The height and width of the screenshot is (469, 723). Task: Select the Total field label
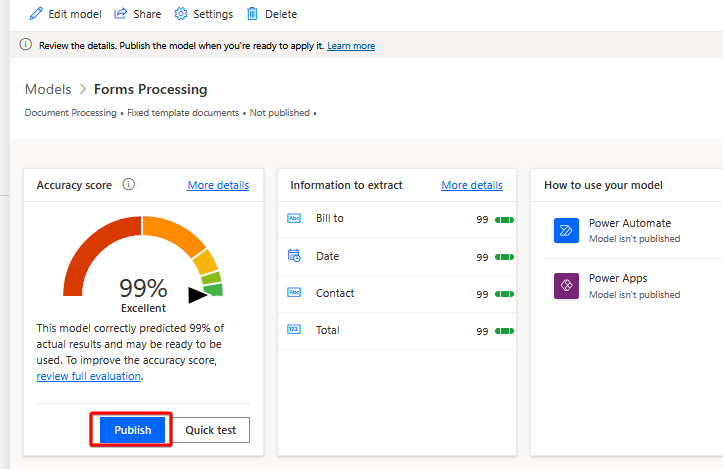(x=327, y=330)
